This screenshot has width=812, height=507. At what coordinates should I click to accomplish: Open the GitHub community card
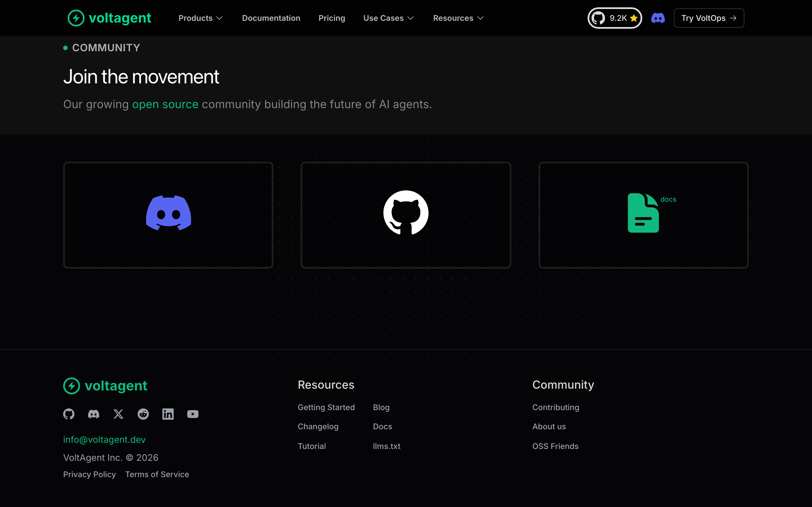click(x=406, y=215)
